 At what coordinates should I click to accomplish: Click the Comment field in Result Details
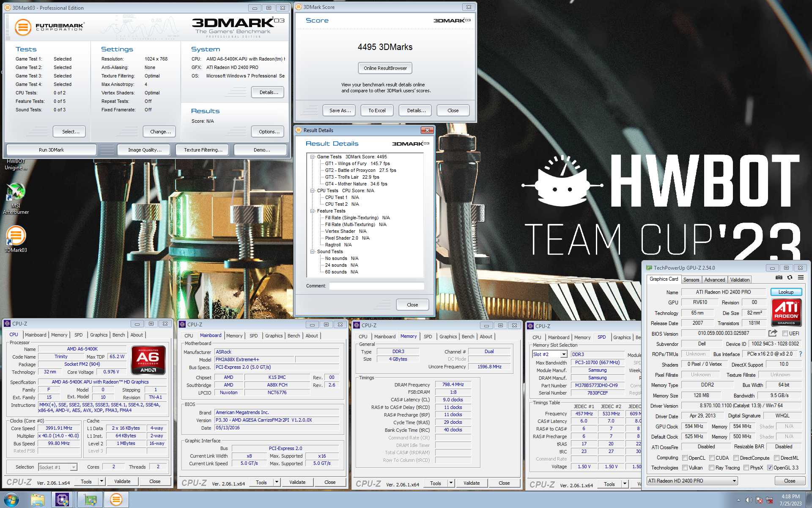click(x=377, y=286)
